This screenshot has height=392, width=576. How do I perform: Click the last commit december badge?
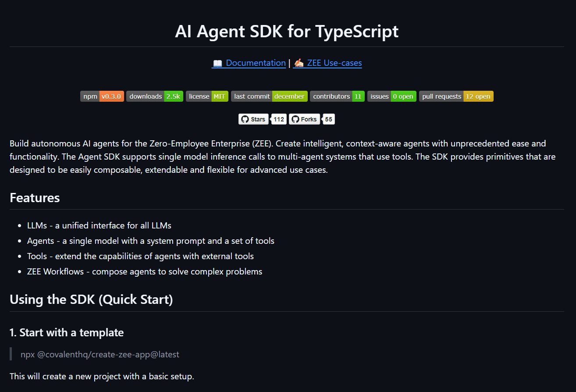pyautogui.click(x=269, y=96)
